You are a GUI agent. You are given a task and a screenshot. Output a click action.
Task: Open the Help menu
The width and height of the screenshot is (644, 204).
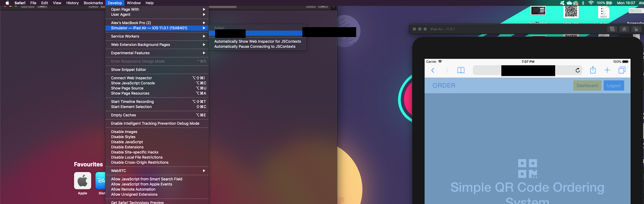[150, 3]
